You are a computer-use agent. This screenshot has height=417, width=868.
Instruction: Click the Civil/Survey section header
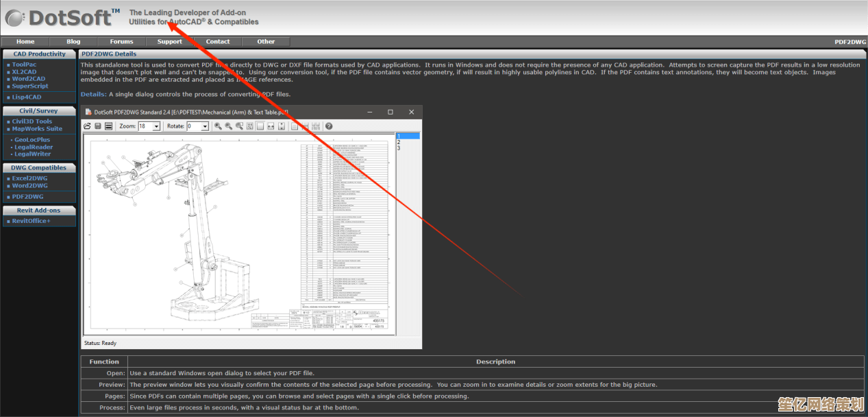tap(39, 111)
